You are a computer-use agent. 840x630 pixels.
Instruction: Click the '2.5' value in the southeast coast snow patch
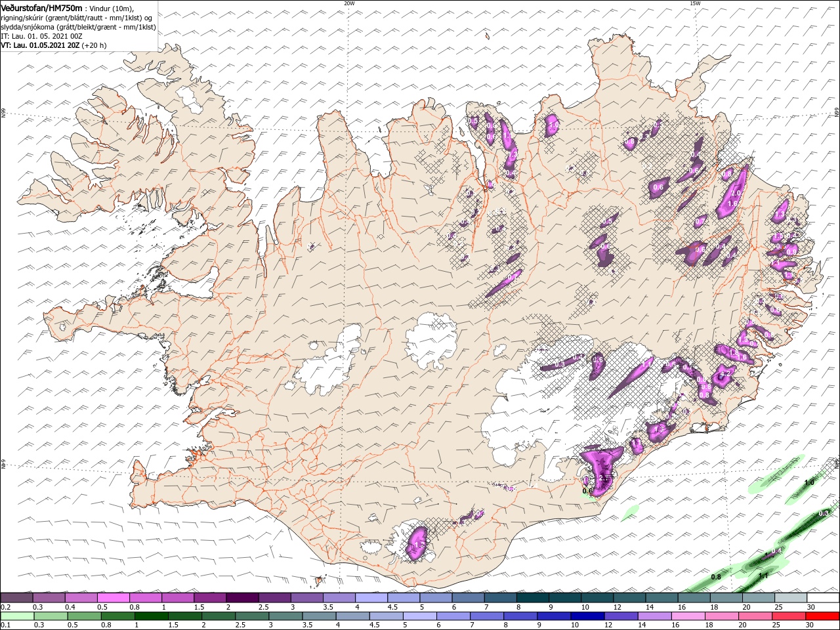(x=605, y=478)
